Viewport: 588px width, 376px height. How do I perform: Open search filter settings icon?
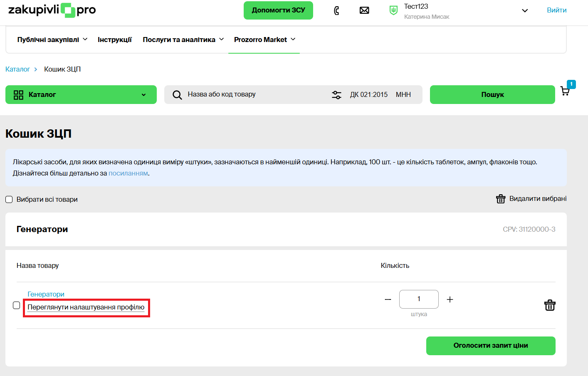click(x=336, y=95)
